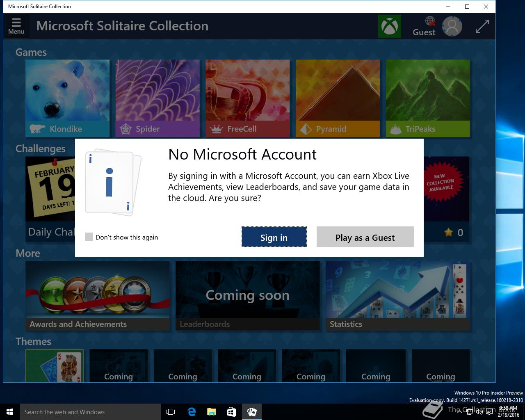Screen dimensions: 525x420
Task: Click the gold star score icon
Action: coord(448,233)
